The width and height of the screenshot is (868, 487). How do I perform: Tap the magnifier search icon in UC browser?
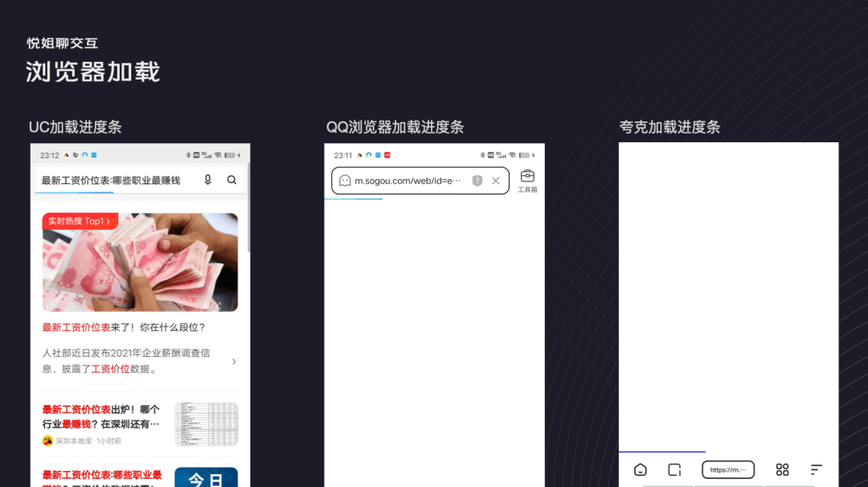click(231, 180)
